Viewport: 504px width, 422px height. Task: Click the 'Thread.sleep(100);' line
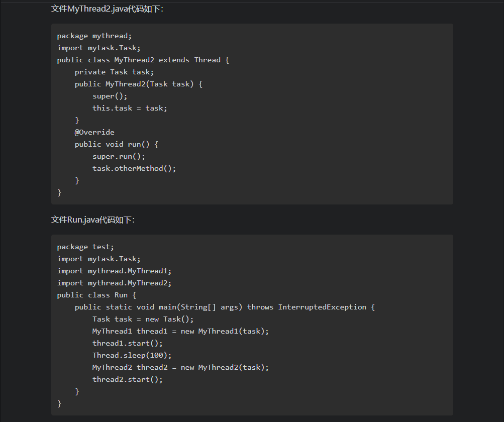click(x=132, y=355)
